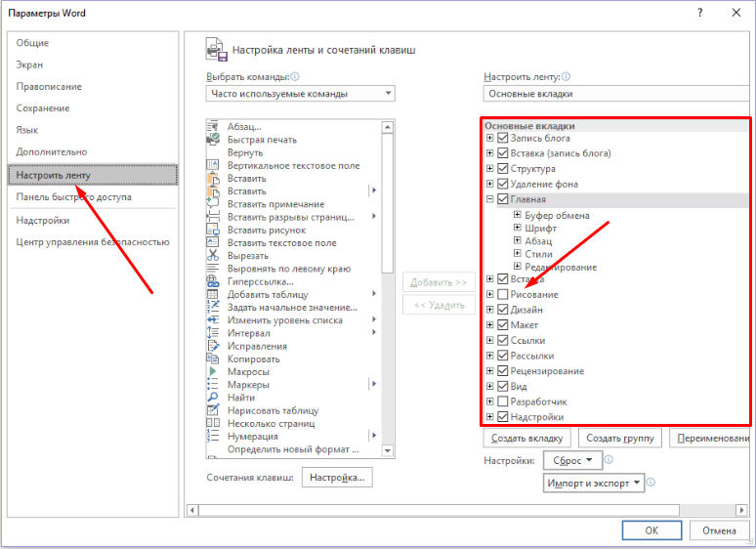Select the Вернуть command row
This screenshot has width=756, height=549.
pyautogui.click(x=294, y=152)
